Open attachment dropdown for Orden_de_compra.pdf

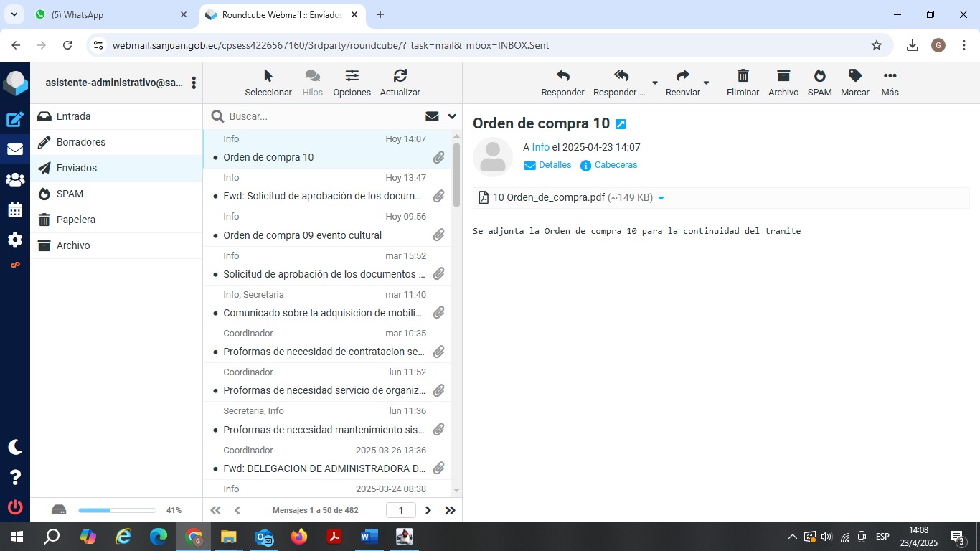[661, 198]
